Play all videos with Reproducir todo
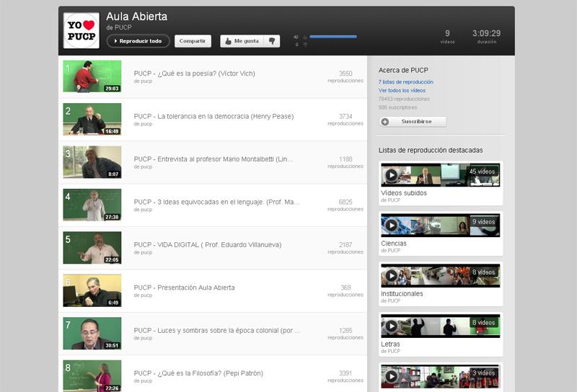 [138, 41]
